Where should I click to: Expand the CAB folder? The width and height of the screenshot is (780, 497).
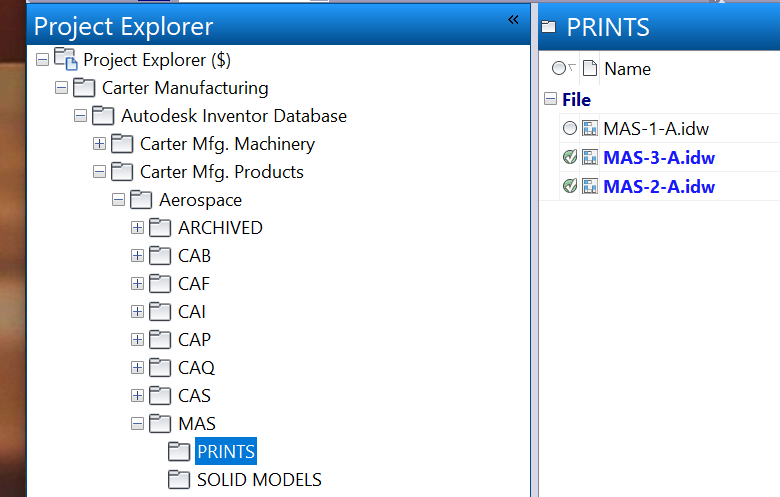click(137, 256)
